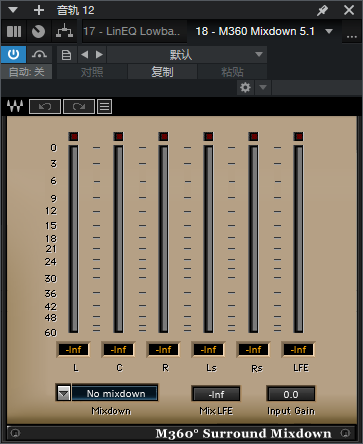Click the Ls peak -Inf readout

(209, 350)
